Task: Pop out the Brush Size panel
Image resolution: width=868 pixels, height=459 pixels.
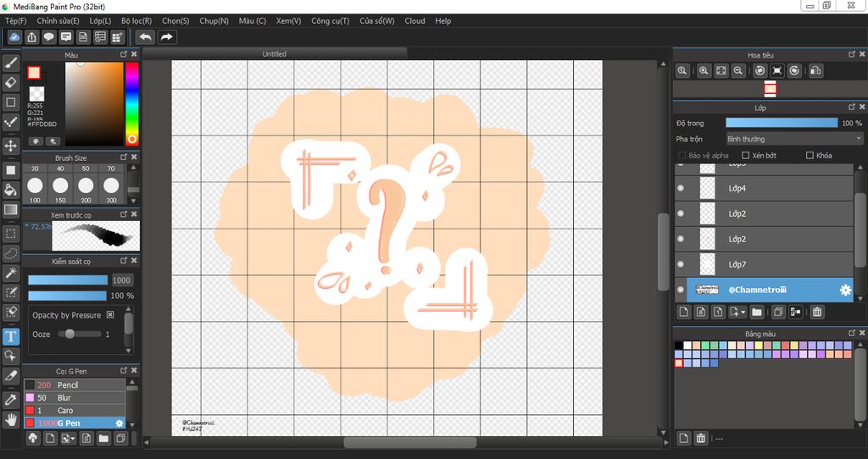Action: click(124, 157)
